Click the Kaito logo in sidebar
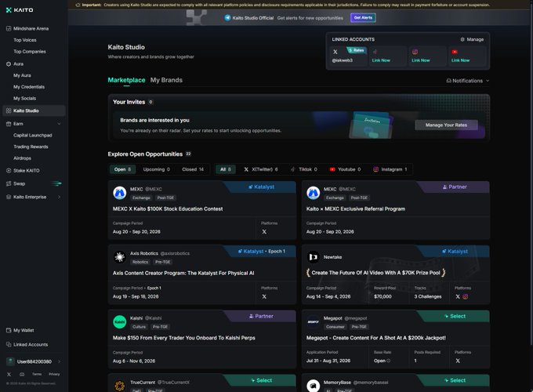This screenshot has width=533, height=392. (20, 10)
